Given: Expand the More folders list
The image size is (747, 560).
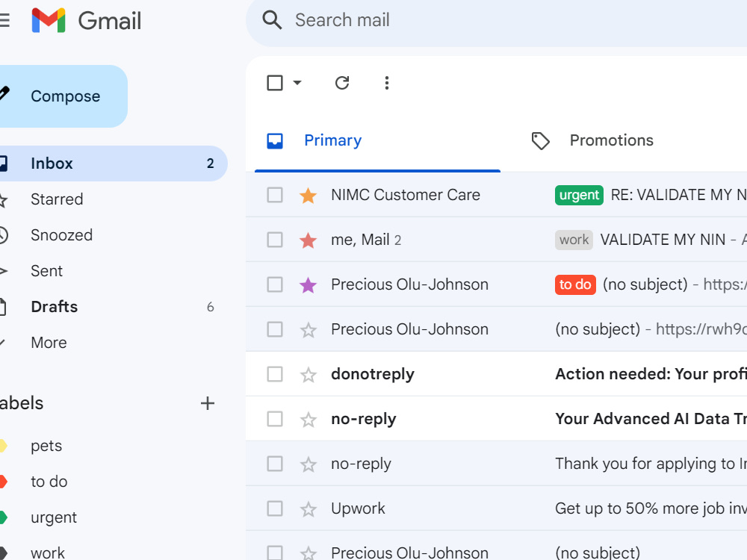Looking at the screenshot, I should (x=49, y=343).
